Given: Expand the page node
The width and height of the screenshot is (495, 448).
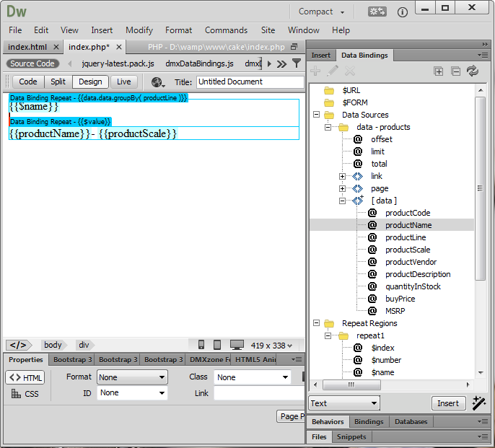Looking at the screenshot, I should 342,188.
